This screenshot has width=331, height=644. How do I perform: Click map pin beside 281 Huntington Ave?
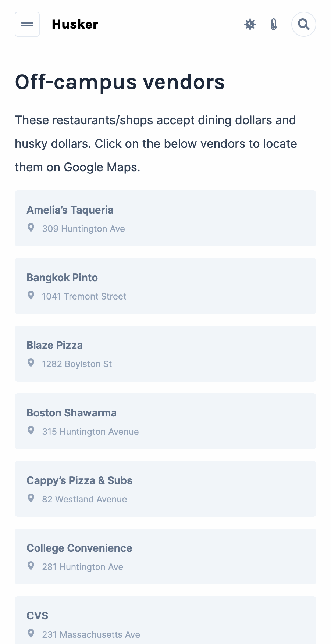click(31, 566)
